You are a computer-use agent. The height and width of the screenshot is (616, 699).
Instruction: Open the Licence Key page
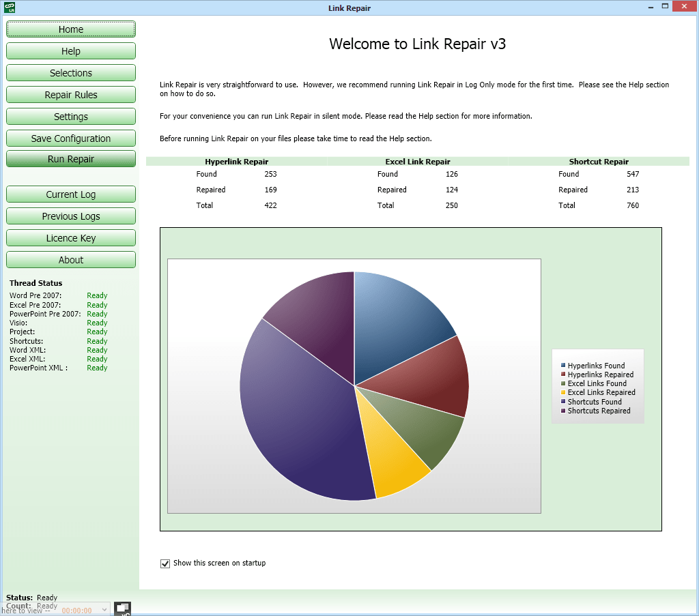point(71,238)
